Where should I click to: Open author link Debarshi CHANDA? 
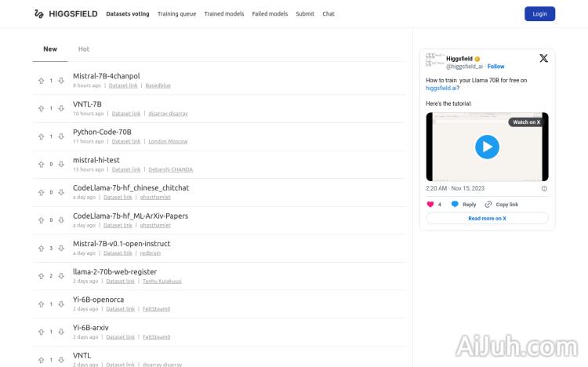click(170, 169)
